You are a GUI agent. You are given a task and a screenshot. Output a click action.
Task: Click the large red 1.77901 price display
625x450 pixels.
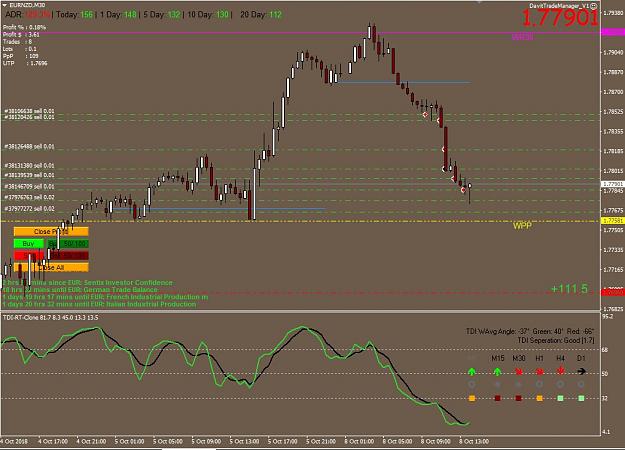[x=560, y=18]
